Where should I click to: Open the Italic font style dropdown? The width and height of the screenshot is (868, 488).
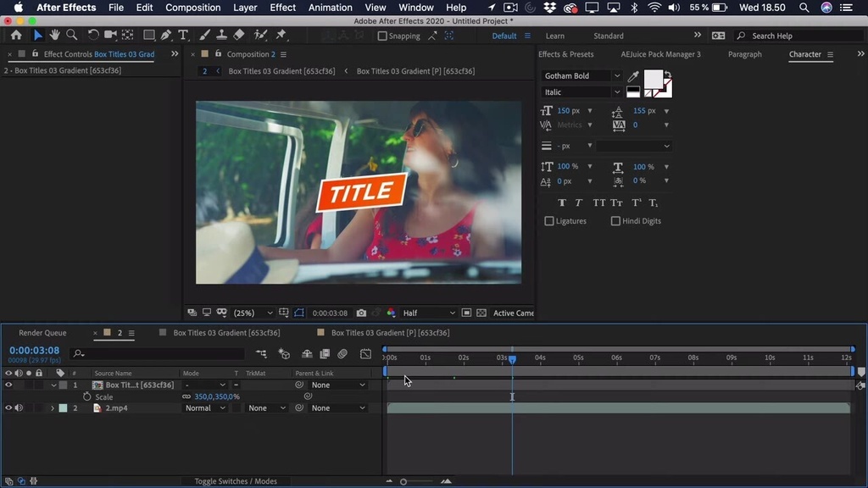click(581, 92)
